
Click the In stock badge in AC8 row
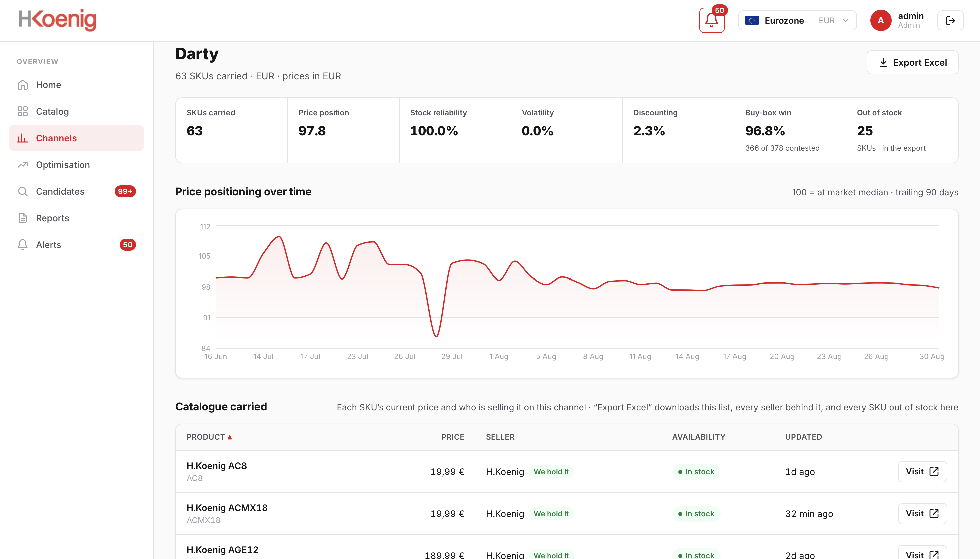[x=696, y=472]
